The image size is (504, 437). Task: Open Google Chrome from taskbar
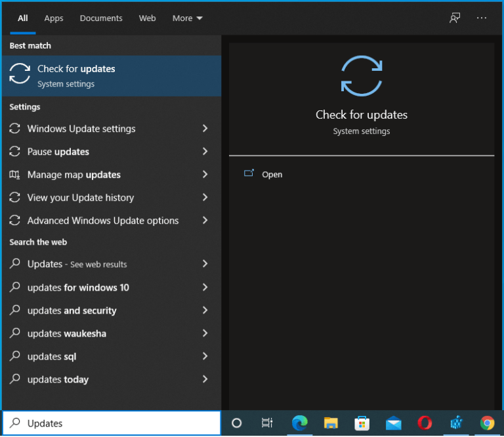(x=487, y=423)
